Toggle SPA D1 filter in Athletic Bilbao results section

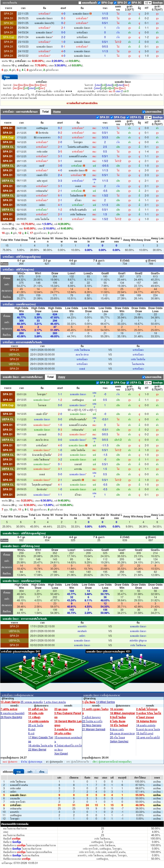pos(98,382)
